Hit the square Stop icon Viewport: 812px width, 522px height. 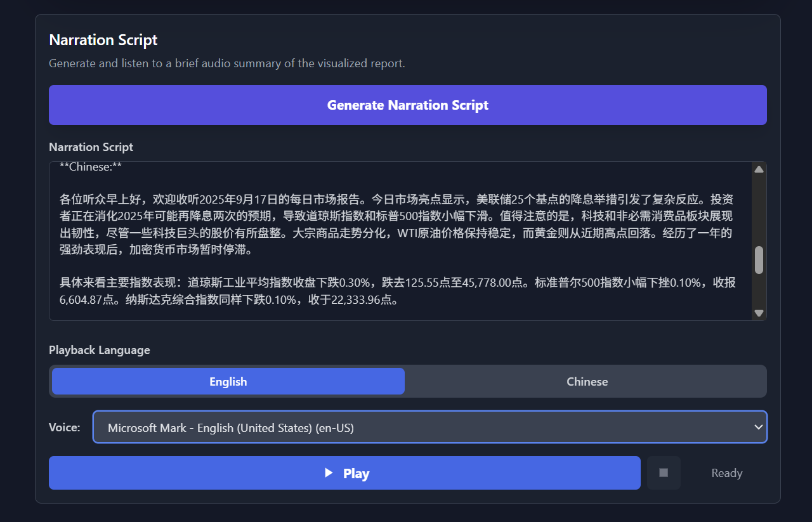(664, 473)
